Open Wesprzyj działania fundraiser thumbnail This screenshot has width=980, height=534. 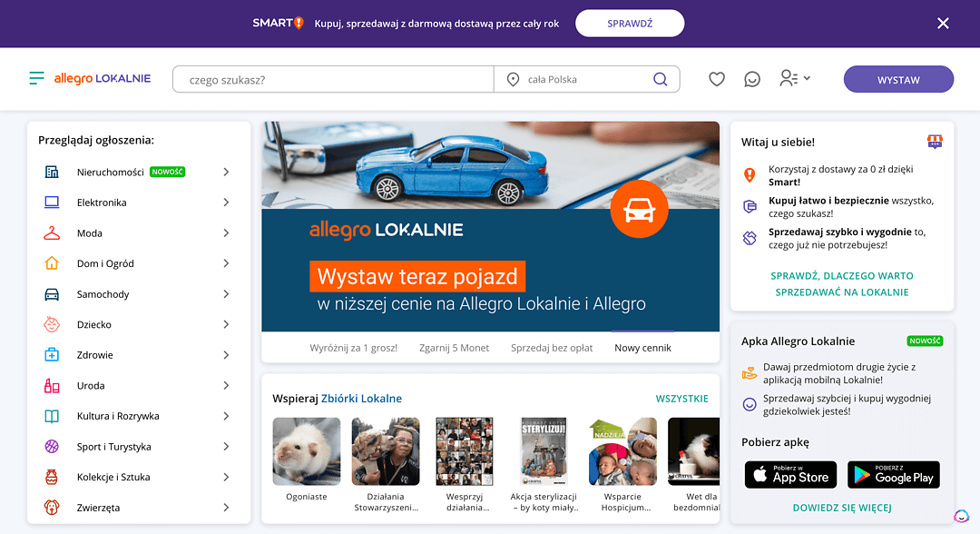pyautogui.click(x=465, y=451)
